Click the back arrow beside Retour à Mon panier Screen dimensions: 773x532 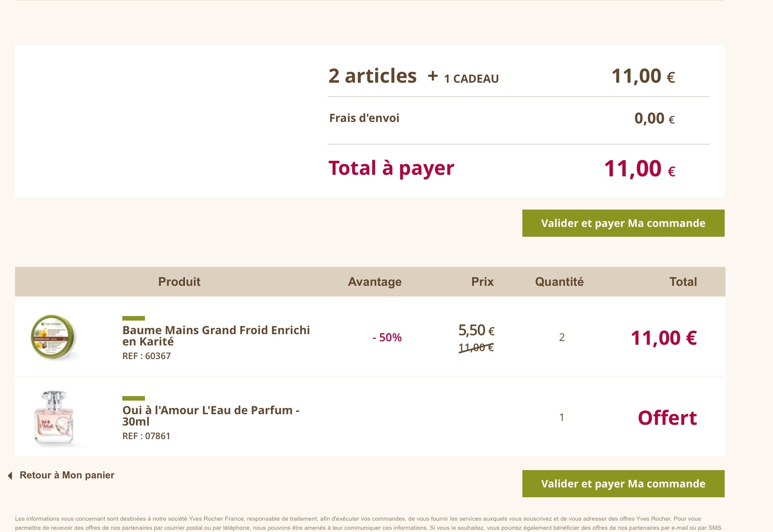10,475
